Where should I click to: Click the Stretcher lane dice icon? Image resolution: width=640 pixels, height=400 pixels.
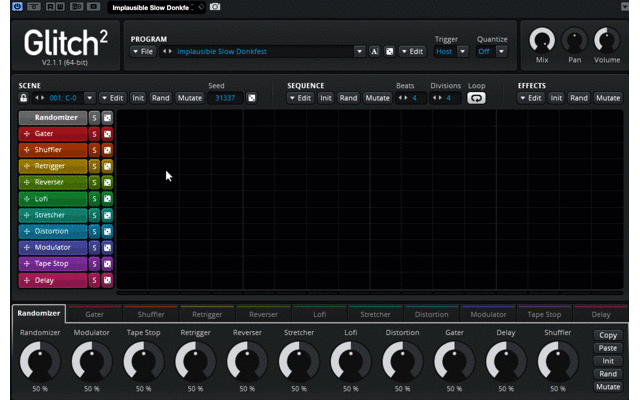(x=107, y=215)
